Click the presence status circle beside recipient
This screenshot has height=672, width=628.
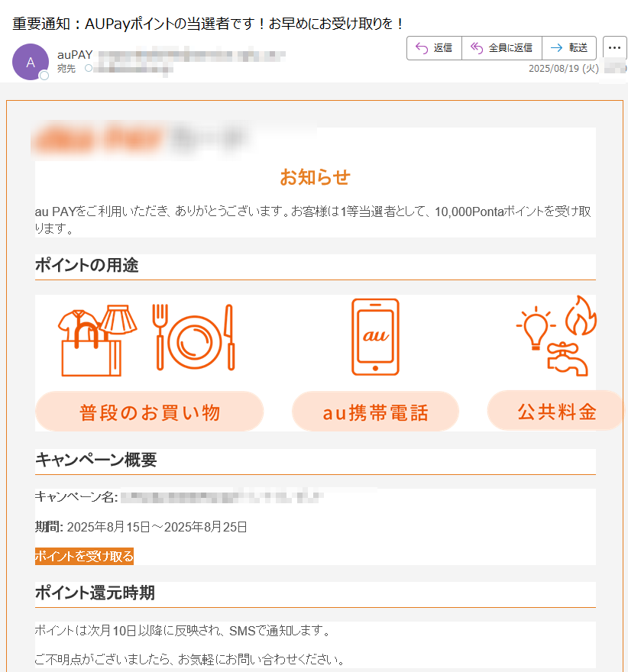89,68
